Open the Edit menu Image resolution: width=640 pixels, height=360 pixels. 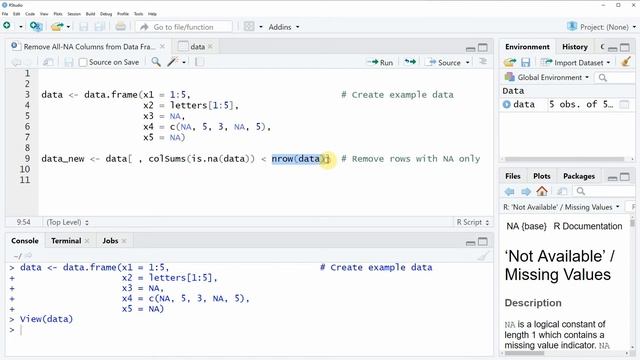click(x=16, y=14)
